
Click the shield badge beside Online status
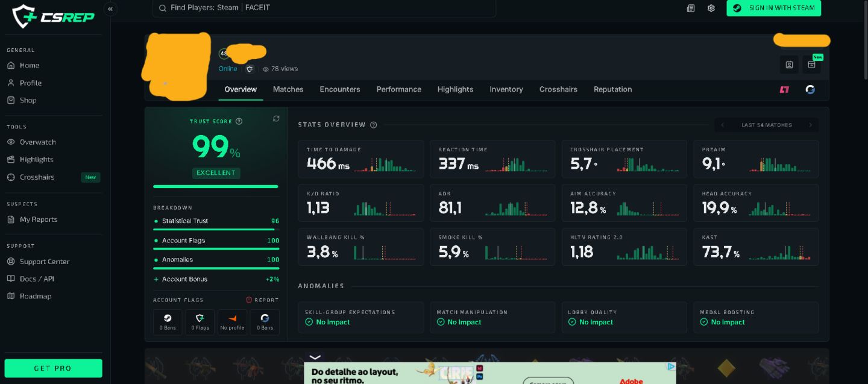pyautogui.click(x=250, y=69)
